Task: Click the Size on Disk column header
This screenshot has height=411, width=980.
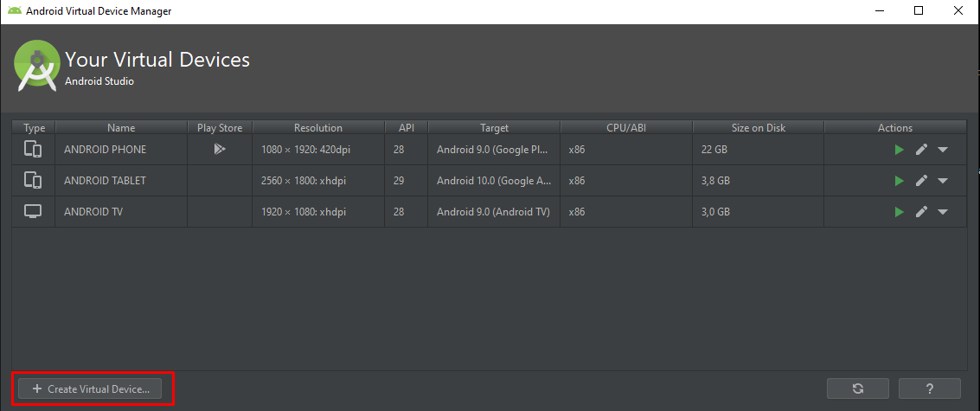Action: click(758, 128)
